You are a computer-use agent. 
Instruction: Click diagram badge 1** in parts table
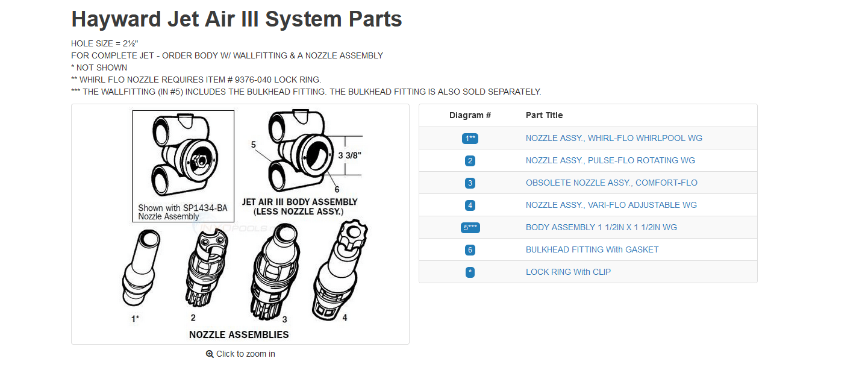pyautogui.click(x=470, y=139)
